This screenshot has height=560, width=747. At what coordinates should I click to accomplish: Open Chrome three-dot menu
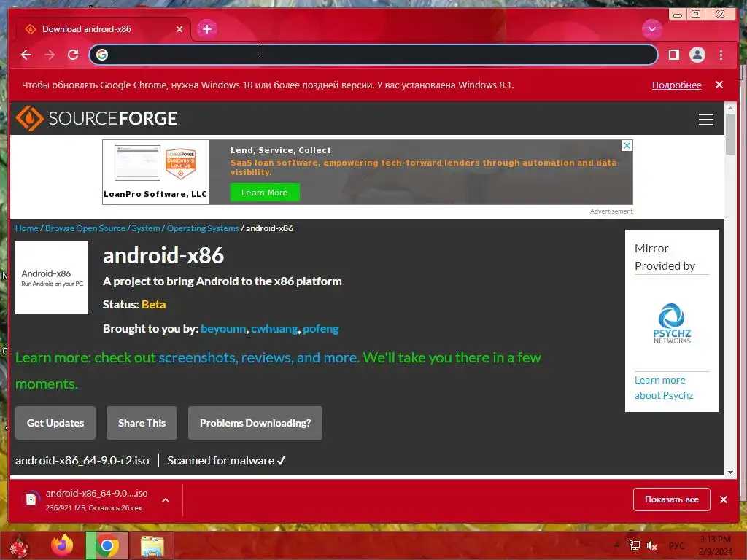(721, 55)
